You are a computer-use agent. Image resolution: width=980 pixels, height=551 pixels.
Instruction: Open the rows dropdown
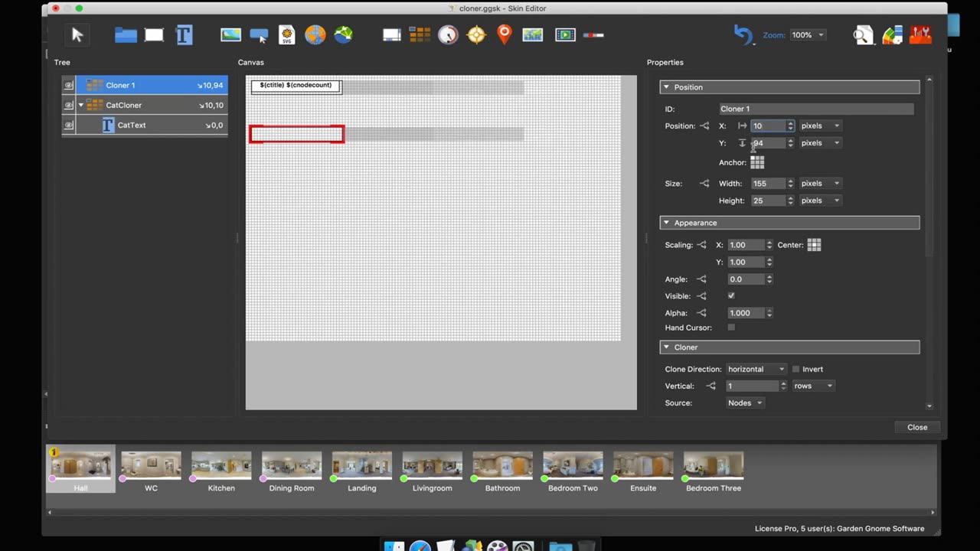813,386
